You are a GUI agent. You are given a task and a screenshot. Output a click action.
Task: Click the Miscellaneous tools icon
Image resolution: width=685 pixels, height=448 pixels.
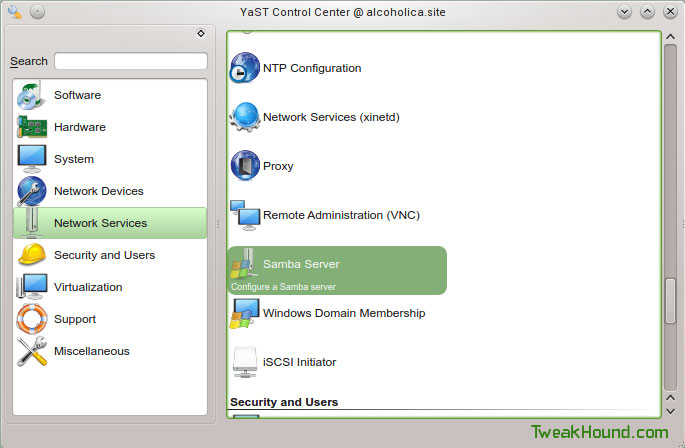tap(31, 351)
